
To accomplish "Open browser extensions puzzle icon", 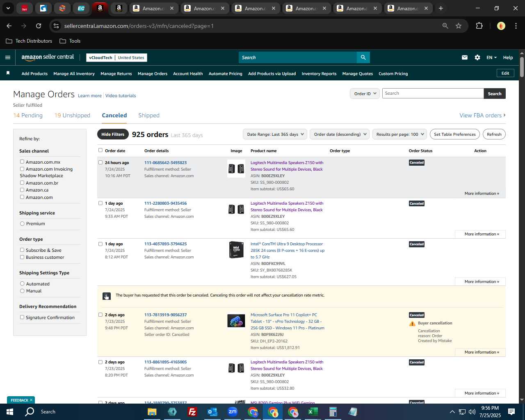I will pos(479,26).
